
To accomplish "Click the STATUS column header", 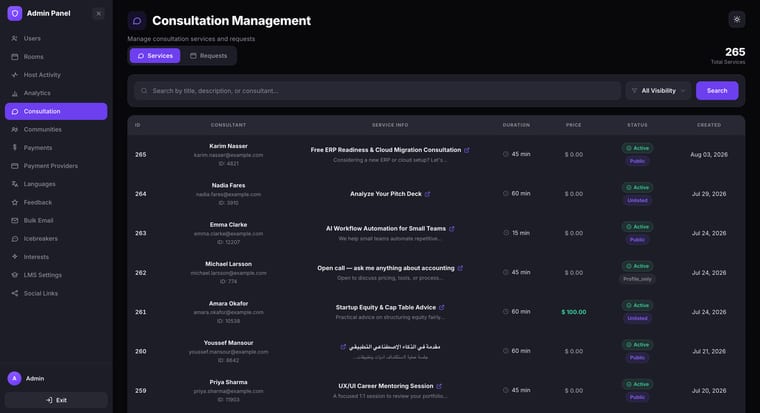I will (x=637, y=125).
